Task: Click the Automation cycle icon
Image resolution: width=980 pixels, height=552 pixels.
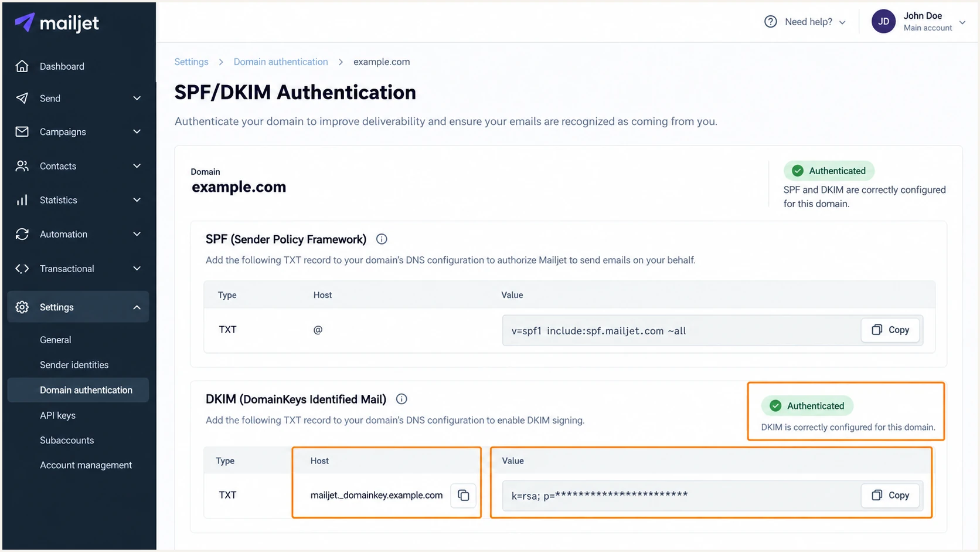Action: click(x=22, y=234)
